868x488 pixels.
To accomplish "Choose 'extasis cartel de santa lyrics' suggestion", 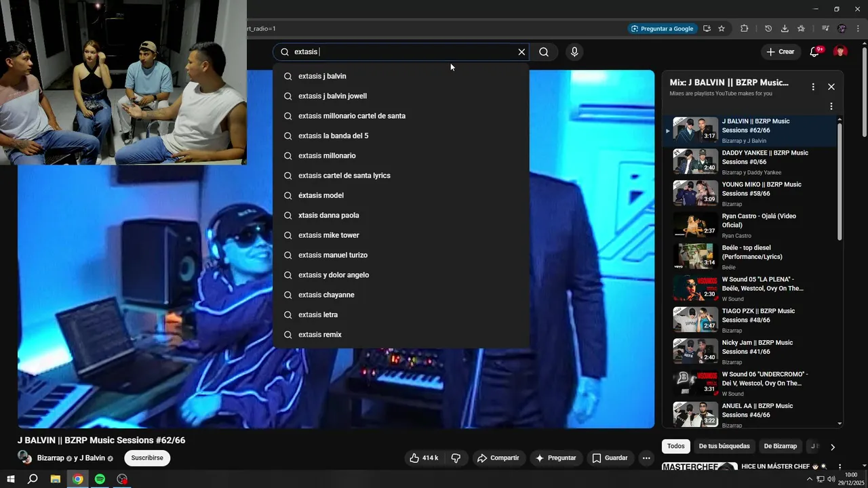I will pos(401,176).
